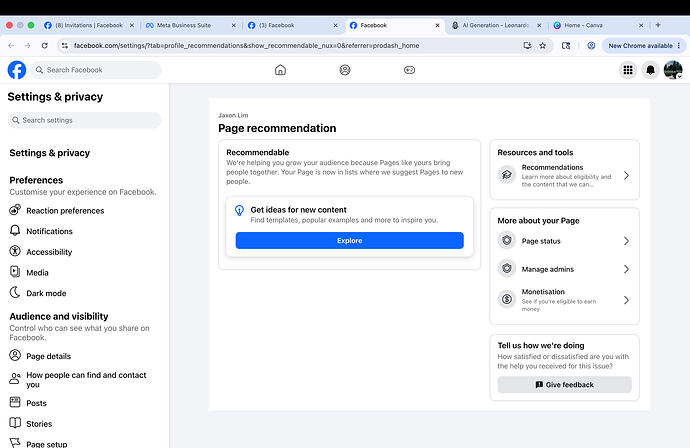Click the Page details person icon
This screenshot has width=690, height=448.
pos(15,355)
